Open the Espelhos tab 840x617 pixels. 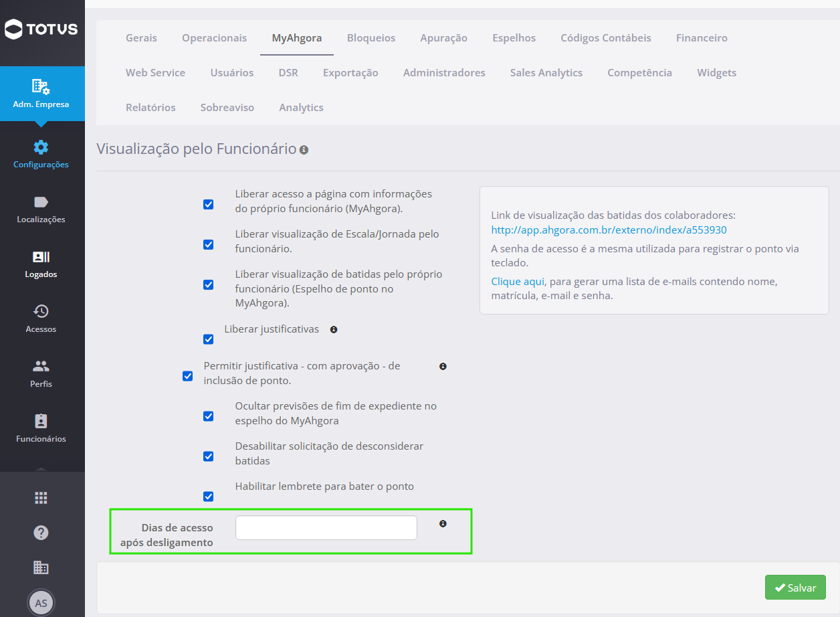[x=514, y=38]
